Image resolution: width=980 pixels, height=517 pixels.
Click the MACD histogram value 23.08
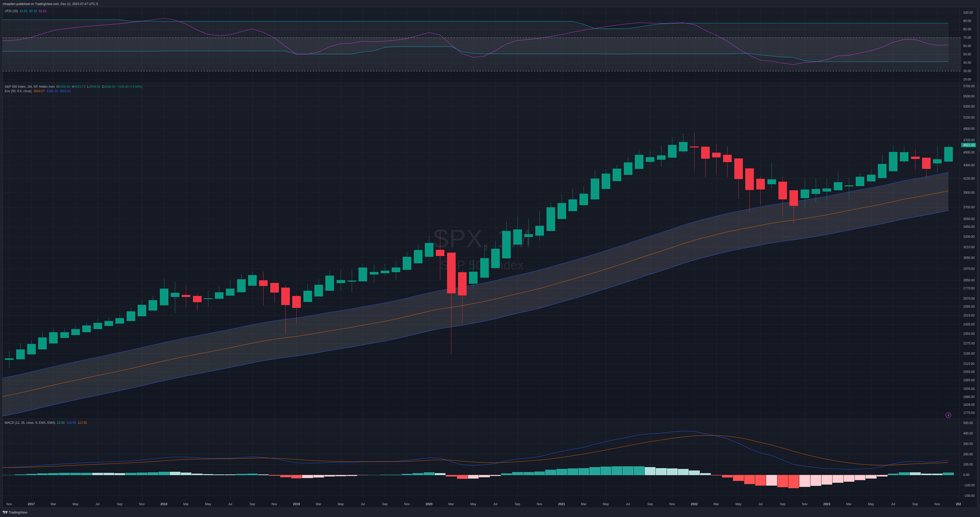(x=61, y=423)
